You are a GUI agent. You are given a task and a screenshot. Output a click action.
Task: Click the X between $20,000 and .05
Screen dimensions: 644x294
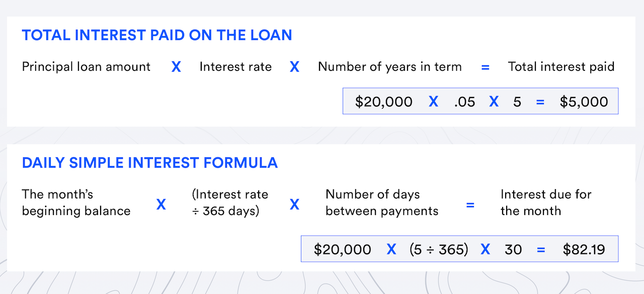pyautogui.click(x=433, y=102)
